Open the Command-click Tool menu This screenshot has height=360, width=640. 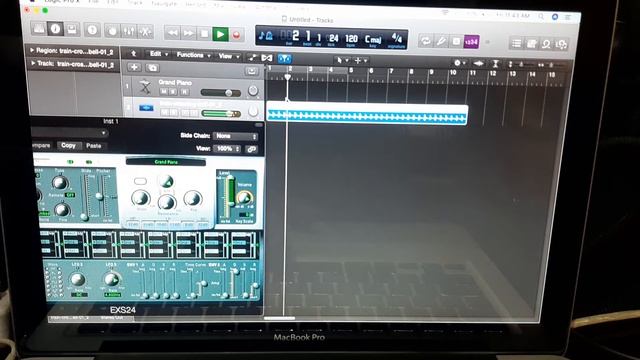point(361,60)
